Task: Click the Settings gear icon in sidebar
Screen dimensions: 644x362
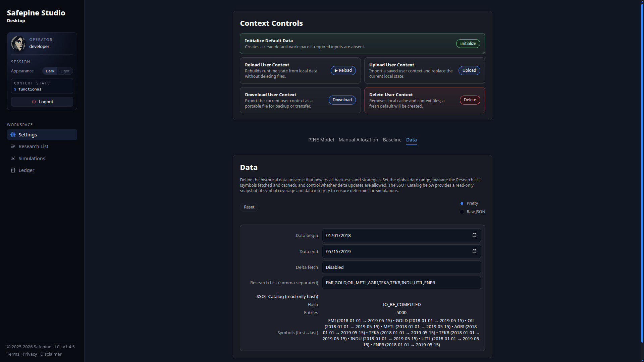Action: [13, 135]
